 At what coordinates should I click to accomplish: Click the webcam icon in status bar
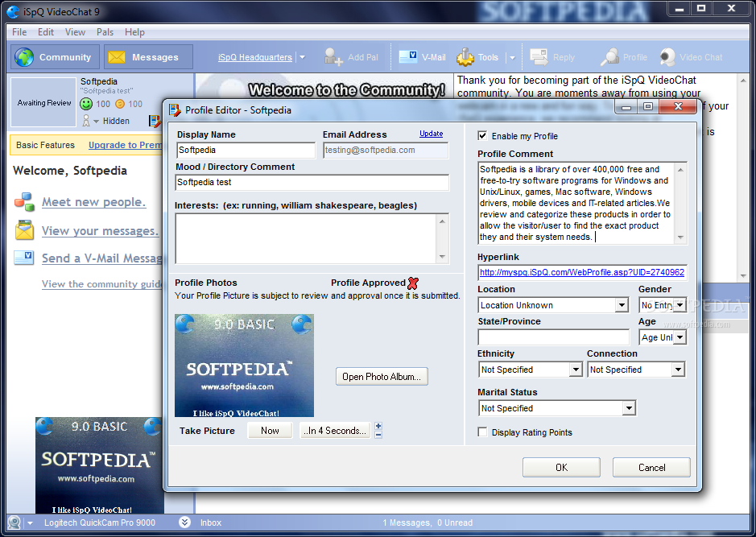click(x=14, y=523)
